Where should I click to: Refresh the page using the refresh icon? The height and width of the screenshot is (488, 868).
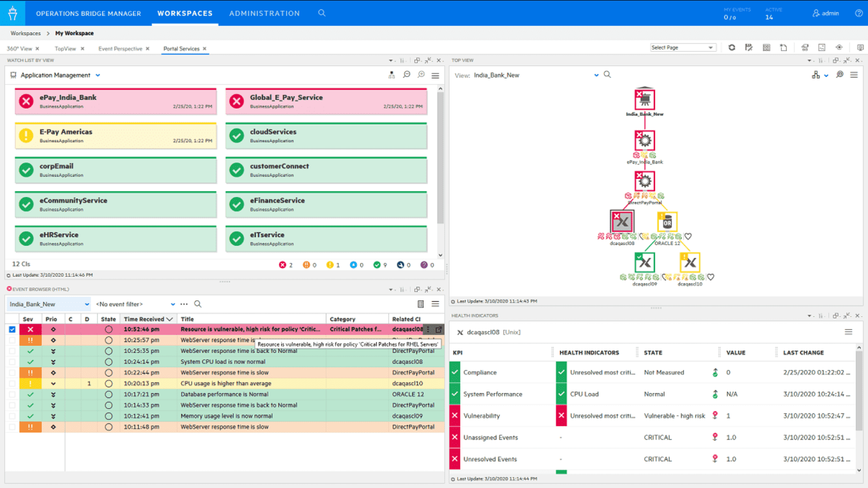(x=732, y=47)
